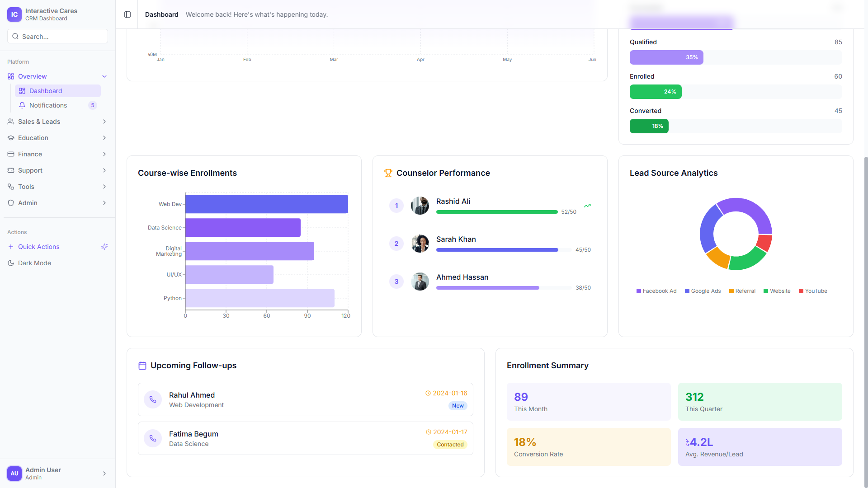
Task: Open the Notifications menu item
Action: [x=48, y=105]
